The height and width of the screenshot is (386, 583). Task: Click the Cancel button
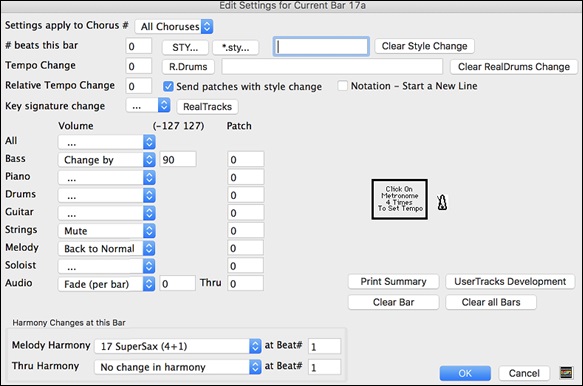click(524, 373)
